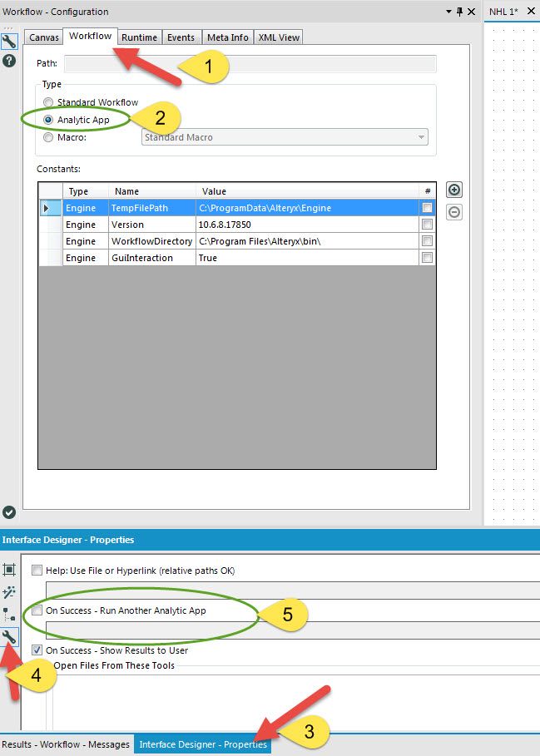
Task: Select the Analytic App radio button
Action: click(x=48, y=120)
